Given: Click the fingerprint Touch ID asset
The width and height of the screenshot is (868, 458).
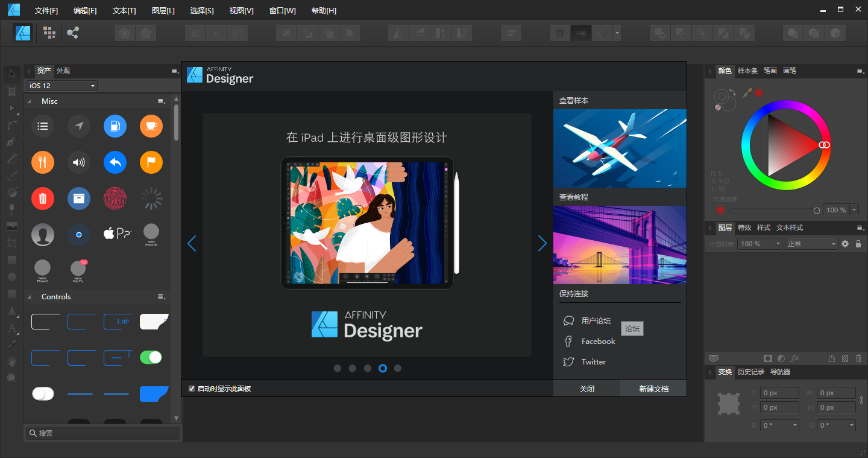Looking at the screenshot, I should click(115, 199).
